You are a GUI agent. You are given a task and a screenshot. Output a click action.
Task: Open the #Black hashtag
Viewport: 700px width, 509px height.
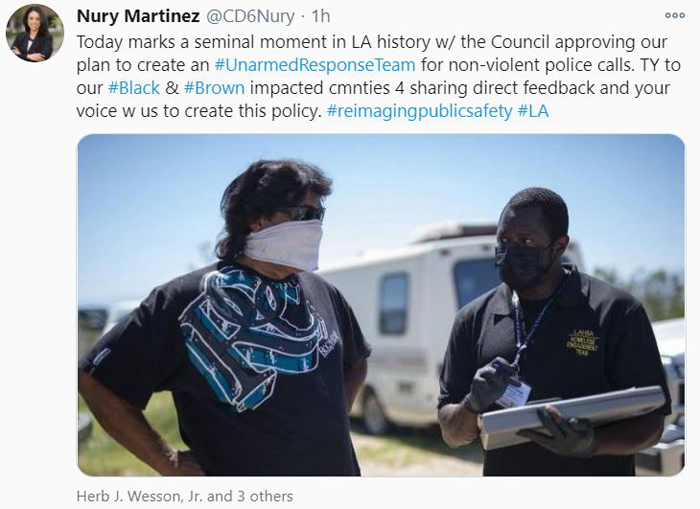pos(134,88)
